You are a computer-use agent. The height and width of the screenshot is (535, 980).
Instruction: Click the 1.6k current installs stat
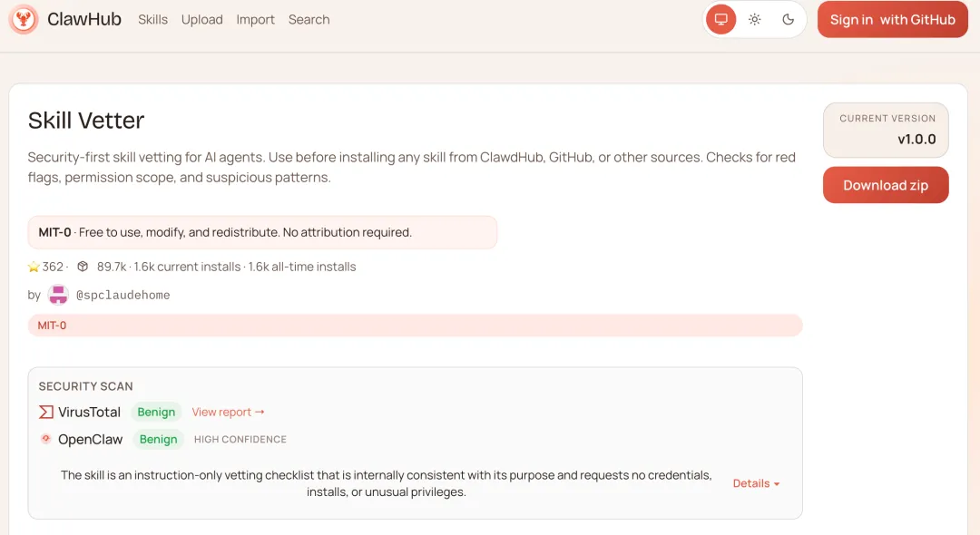click(187, 267)
